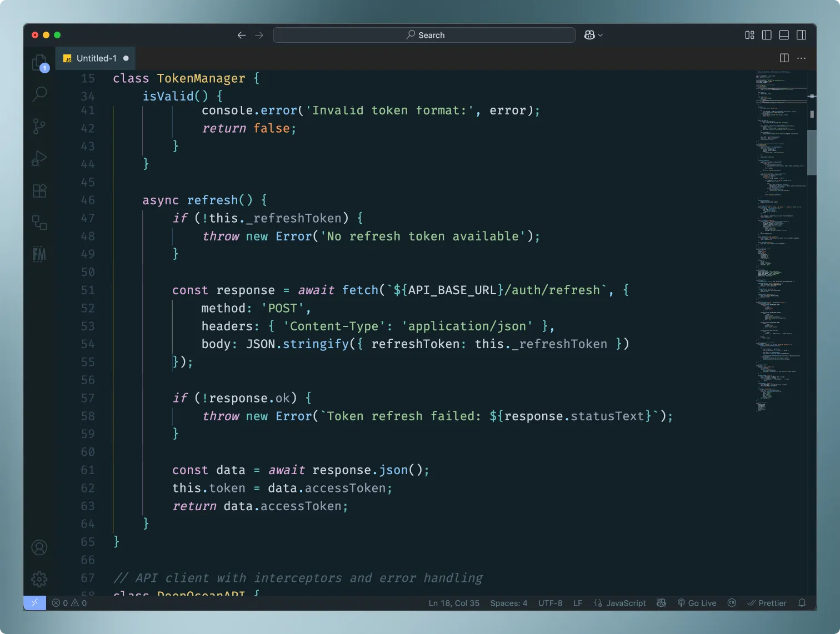Open the Remote Connection indicator
Screen dimensions: 840x634
coord(35,603)
